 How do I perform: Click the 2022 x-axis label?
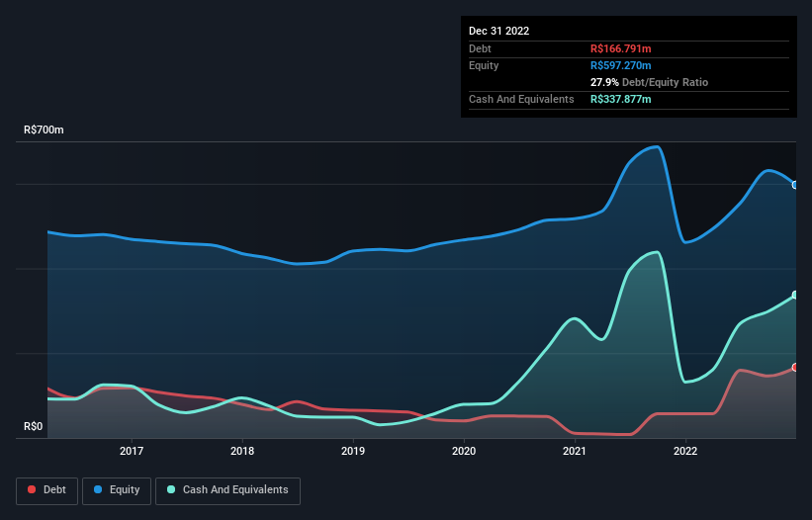tap(685, 451)
